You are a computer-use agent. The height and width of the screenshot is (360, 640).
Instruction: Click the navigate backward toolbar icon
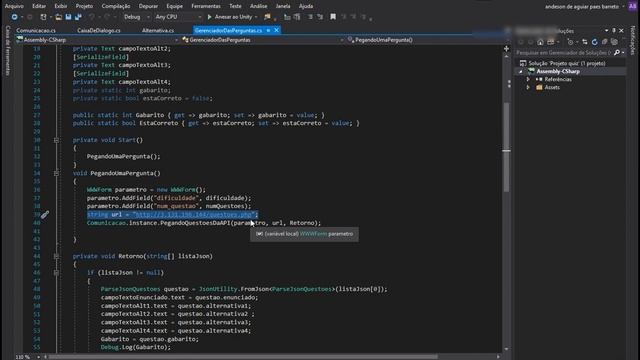[14, 17]
